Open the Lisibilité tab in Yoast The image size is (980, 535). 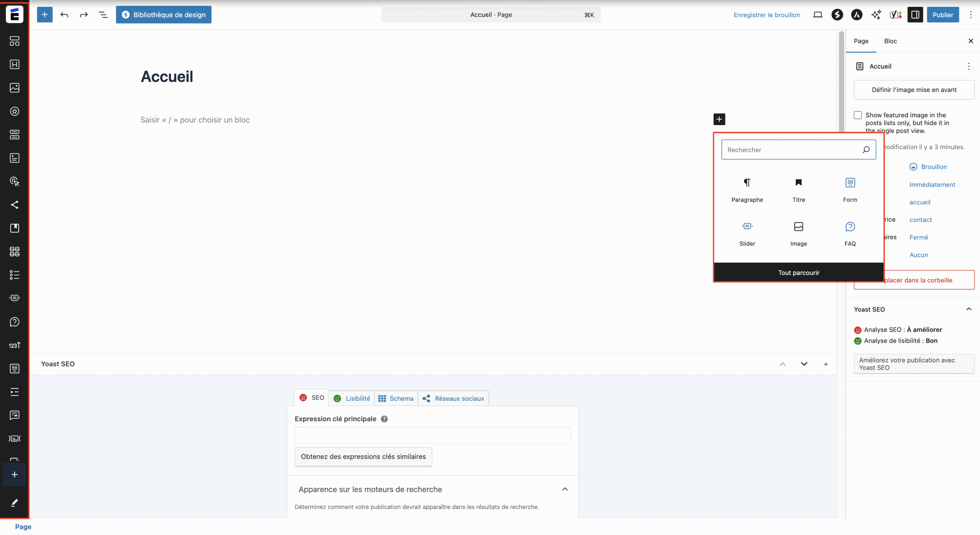tap(352, 398)
